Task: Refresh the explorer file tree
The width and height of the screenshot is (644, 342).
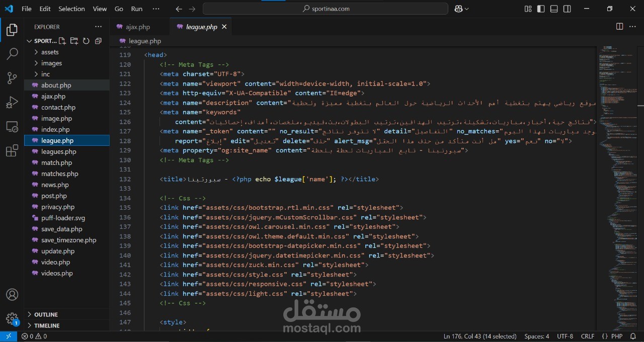Action: click(x=86, y=41)
